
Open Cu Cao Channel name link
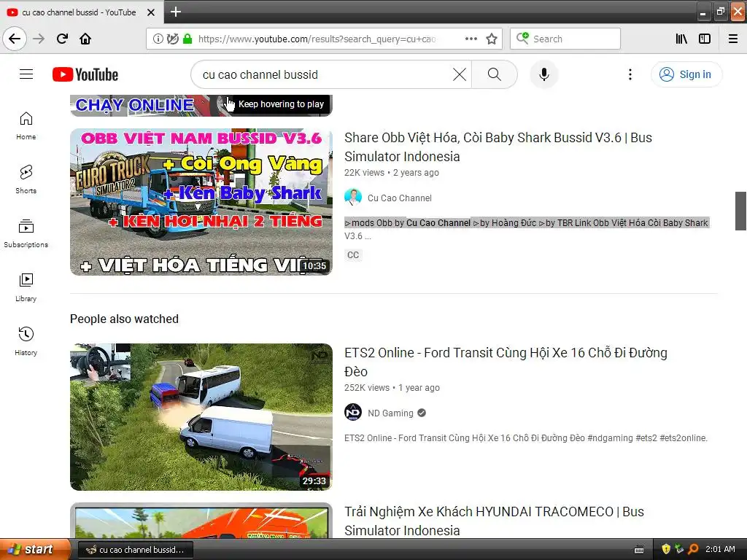point(400,198)
